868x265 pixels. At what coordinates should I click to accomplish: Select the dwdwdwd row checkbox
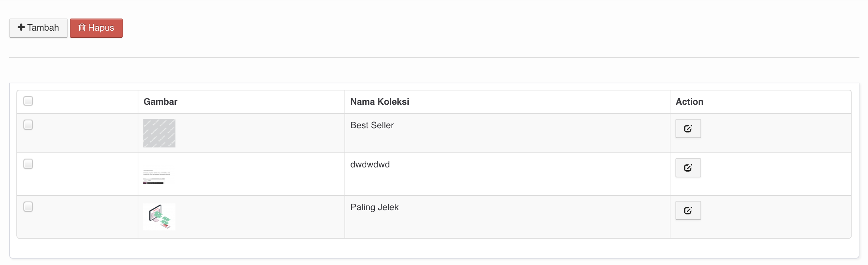(28, 164)
